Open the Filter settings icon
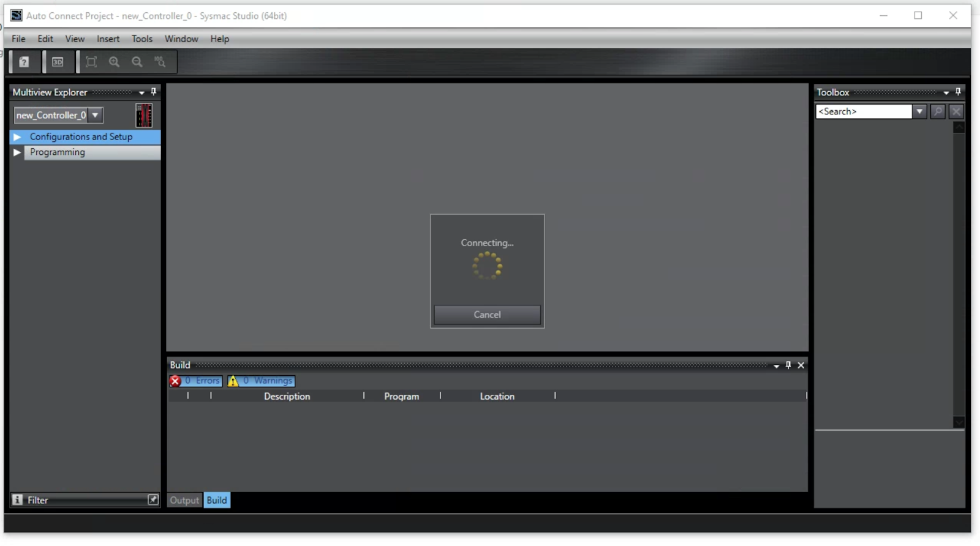This screenshot has height=546, width=980. [x=153, y=499]
